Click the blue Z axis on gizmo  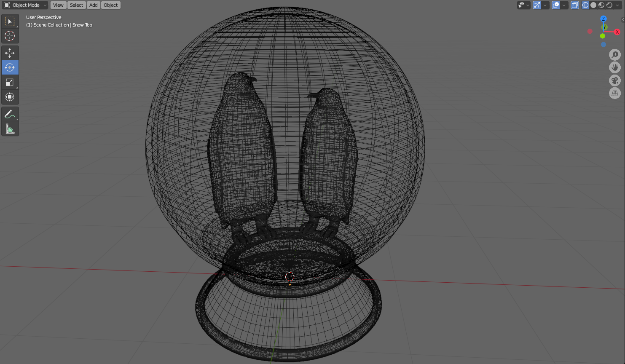coord(604,19)
